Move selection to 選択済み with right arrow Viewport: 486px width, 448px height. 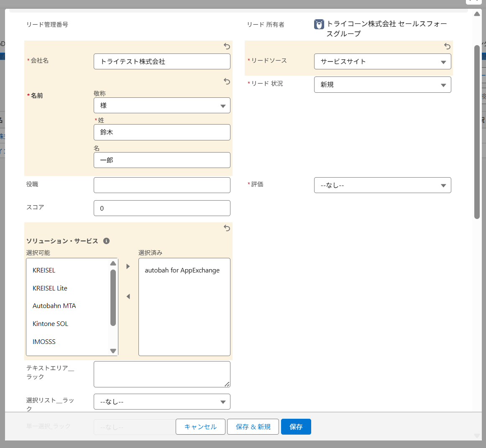[128, 266]
